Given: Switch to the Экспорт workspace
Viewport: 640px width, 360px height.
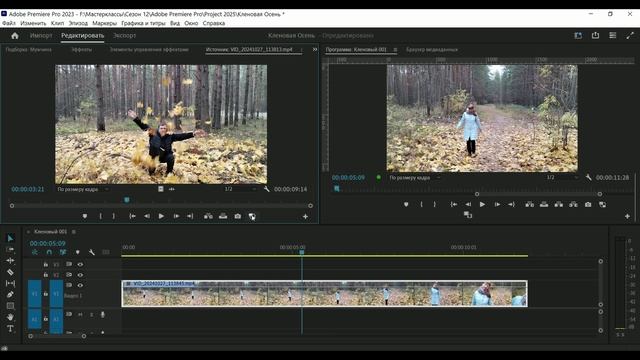Looking at the screenshot, I should pyautogui.click(x=124, y=36).
